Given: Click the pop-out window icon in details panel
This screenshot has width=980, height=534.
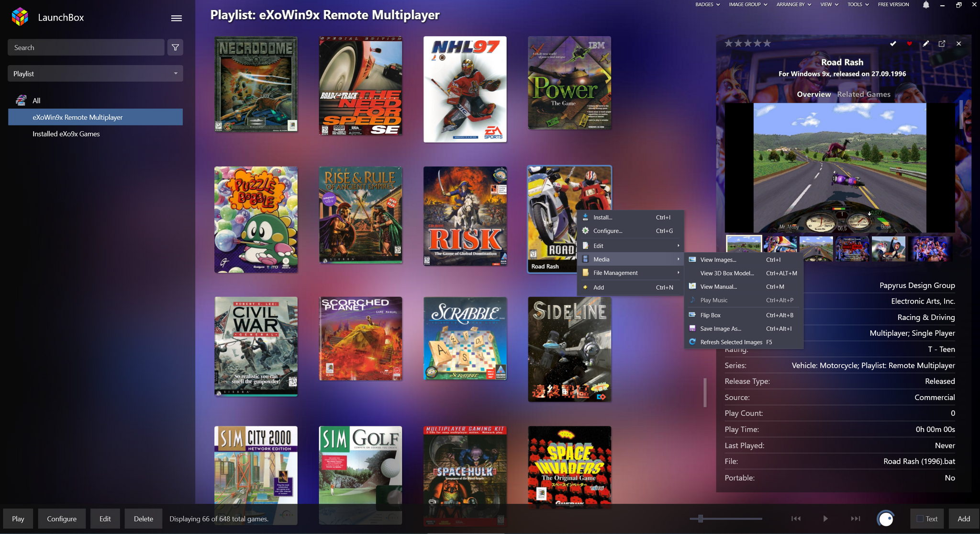Looking at the screenshot, I should coord(942,44).
